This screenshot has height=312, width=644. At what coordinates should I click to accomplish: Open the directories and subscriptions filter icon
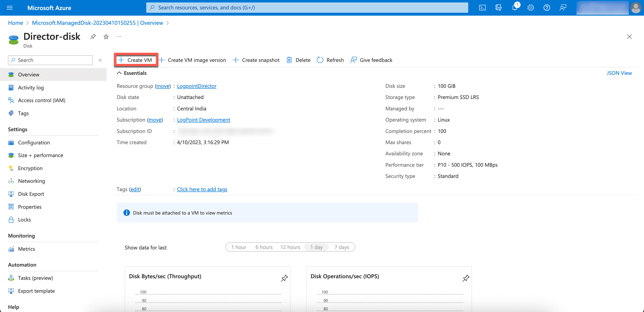tap(498, 8)
